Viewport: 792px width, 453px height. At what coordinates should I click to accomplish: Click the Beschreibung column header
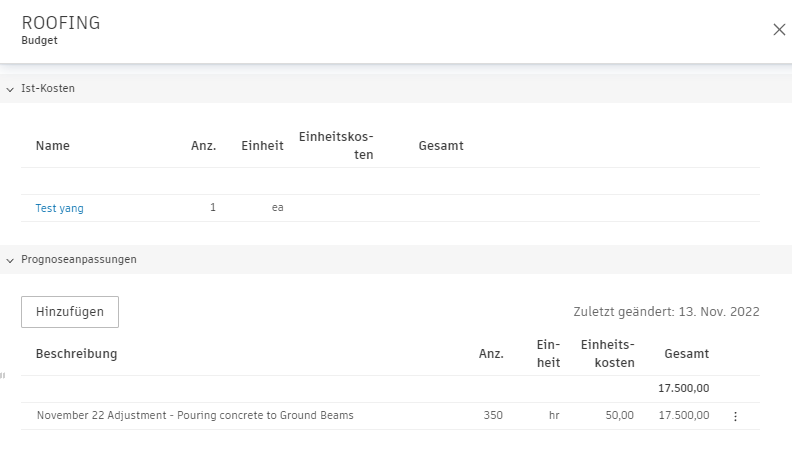[x=76, y=354]
